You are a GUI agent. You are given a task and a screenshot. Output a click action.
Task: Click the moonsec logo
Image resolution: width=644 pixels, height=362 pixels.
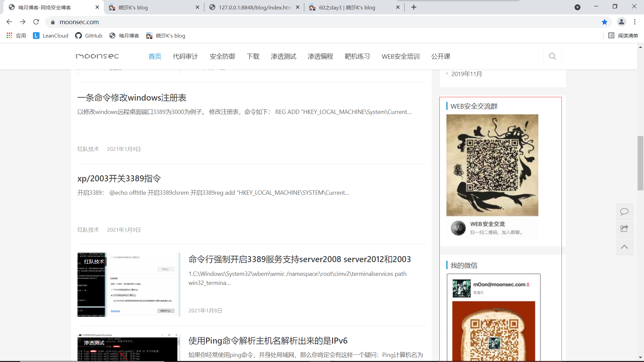click(97, 56)
